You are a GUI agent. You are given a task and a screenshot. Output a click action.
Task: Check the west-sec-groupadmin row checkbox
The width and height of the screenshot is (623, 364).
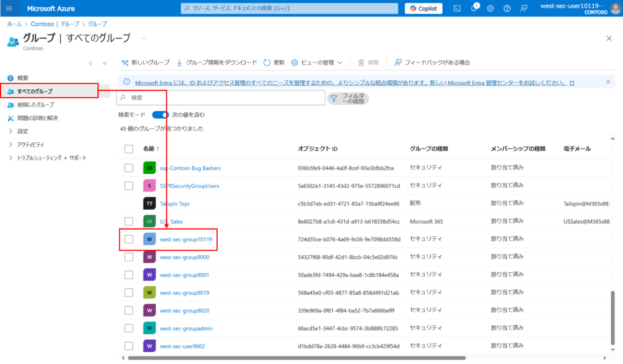pos(129,328)
